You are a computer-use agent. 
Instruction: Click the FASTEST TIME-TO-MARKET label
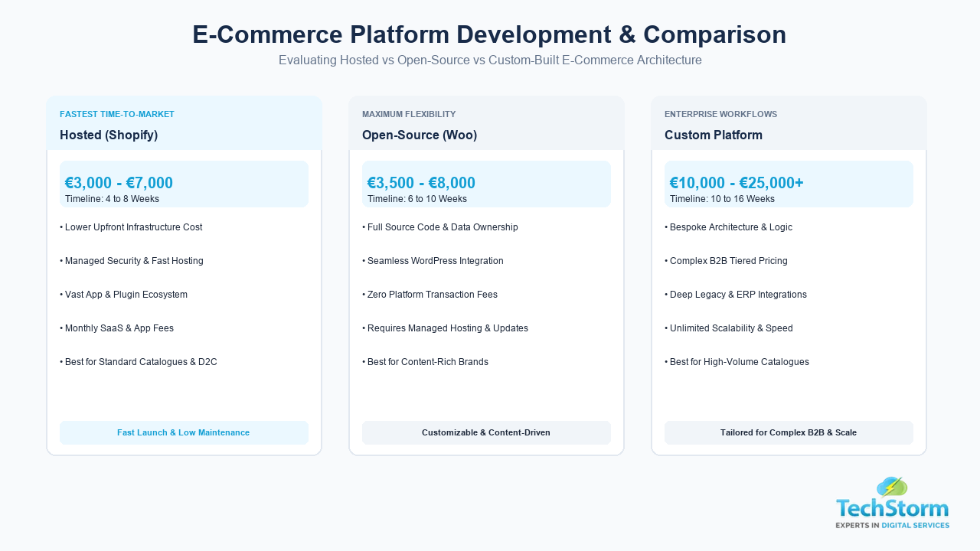(x=117, y=114)
